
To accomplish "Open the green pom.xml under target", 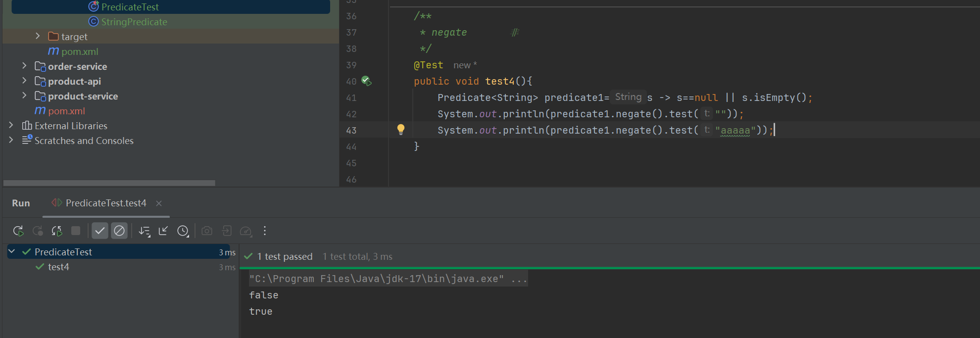I will 80,51.
